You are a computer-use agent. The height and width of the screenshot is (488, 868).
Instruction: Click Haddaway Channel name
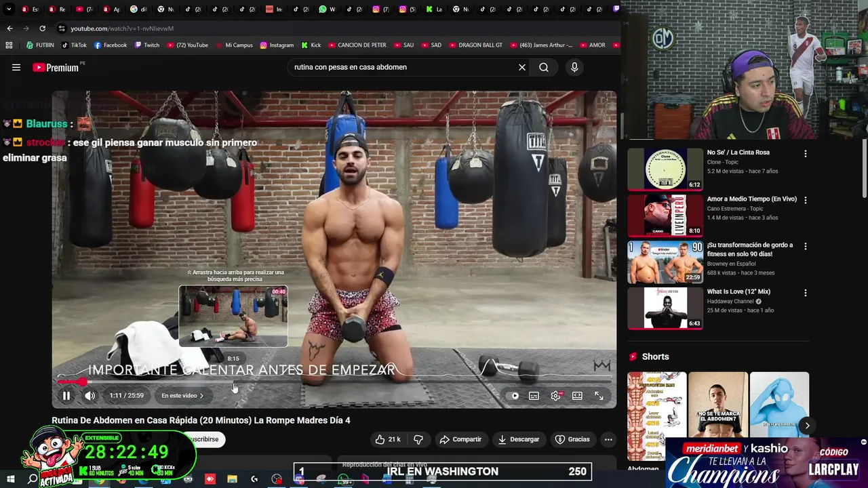(x=731, y=302)
